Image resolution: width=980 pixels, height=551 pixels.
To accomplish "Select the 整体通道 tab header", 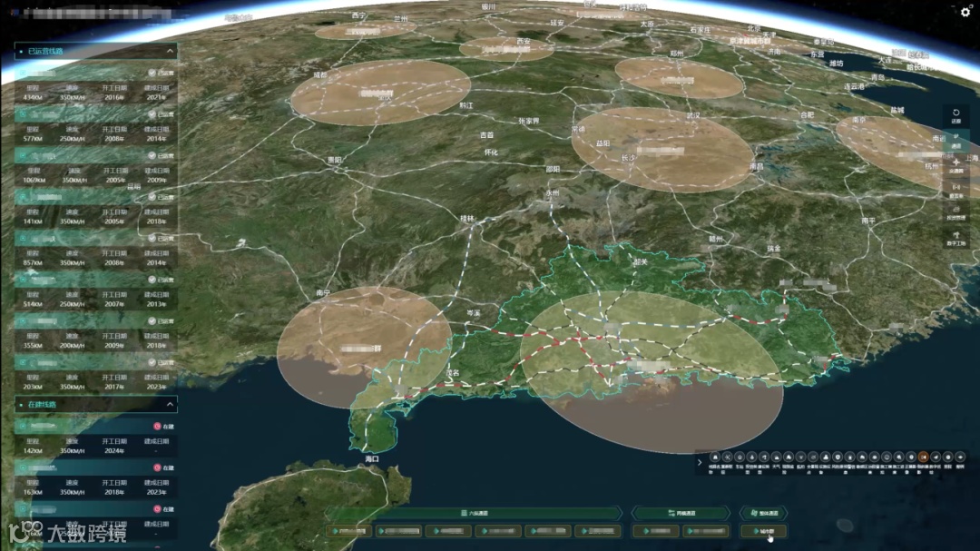I will tap(764, 513).
